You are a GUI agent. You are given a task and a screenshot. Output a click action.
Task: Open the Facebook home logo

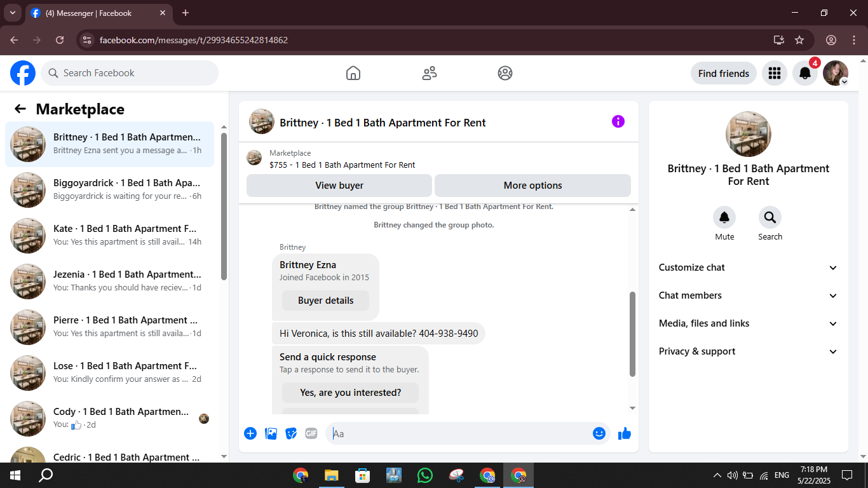[x=23, y=73]
